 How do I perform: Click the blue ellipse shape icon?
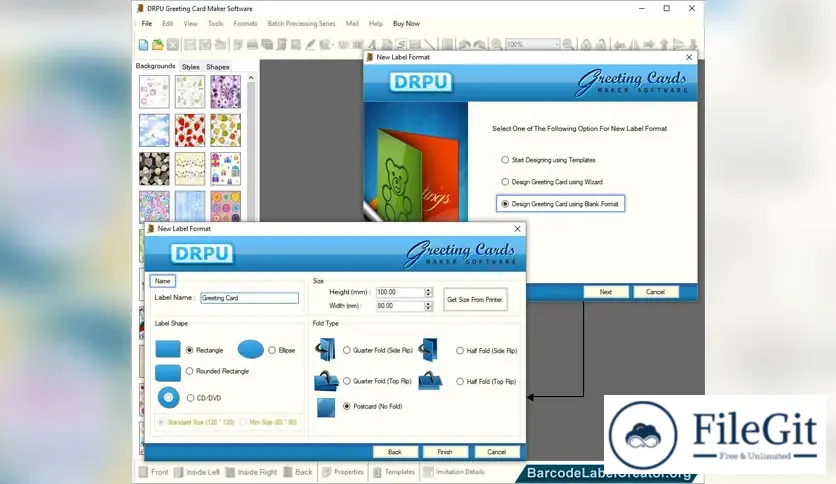point(251,350)
